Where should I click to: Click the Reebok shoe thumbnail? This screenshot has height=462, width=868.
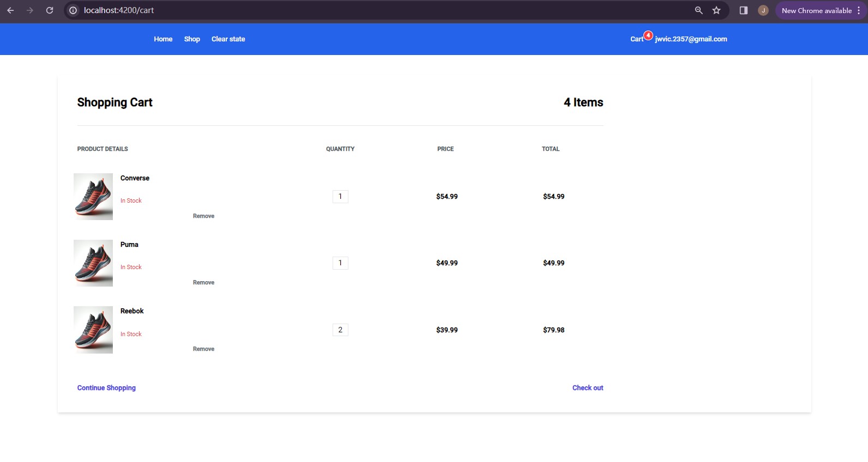[x=93, y=330]
